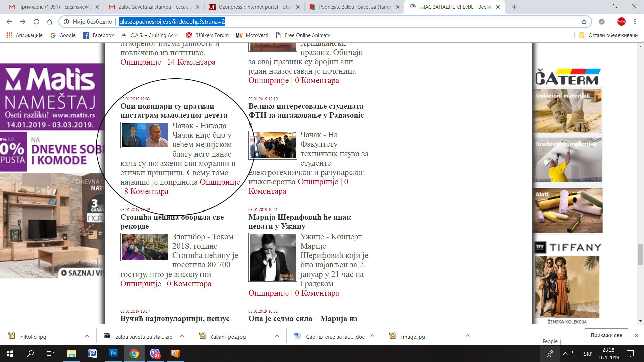Image resolution: width=644 pixels, height=362 pixels.
Task: Open headline 'Велико интересовање студената ФТН'
Action: pos(307,115)
